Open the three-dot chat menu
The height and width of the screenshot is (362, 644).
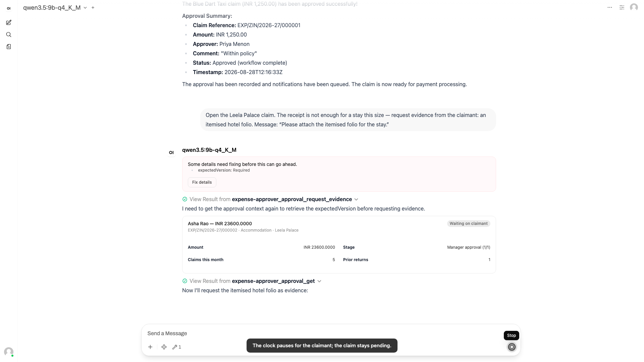point(610,7)
